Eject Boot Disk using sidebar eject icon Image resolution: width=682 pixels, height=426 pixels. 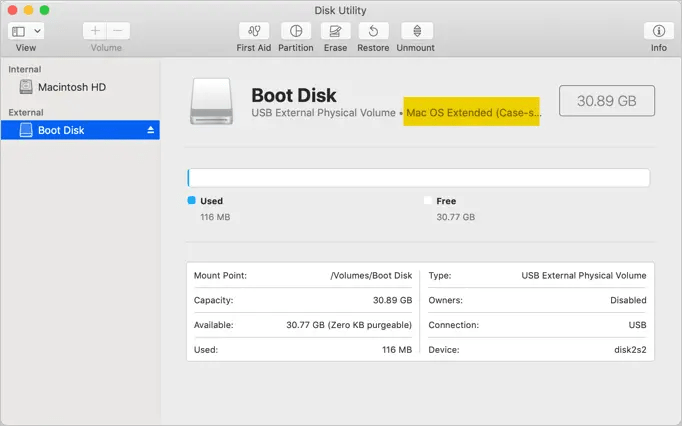coord(151,130)
